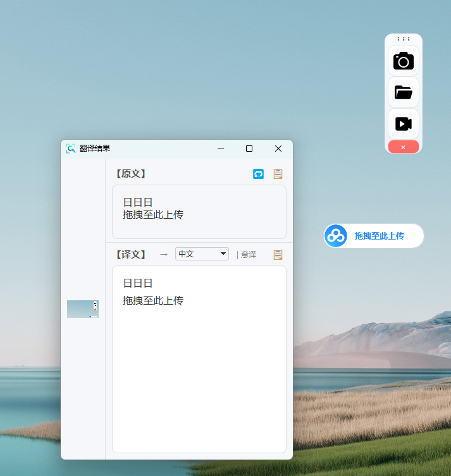Click the 日日日 line in the source text

[138, 202]
